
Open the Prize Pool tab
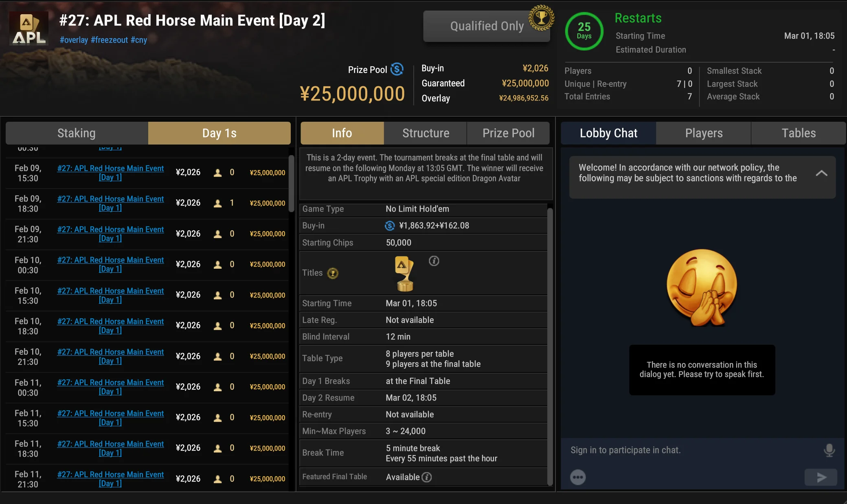[x=508, y=133]
